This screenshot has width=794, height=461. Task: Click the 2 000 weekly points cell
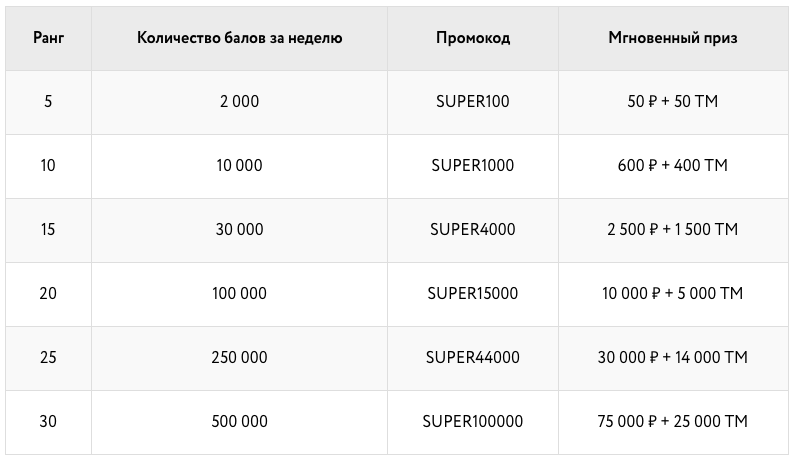point(240,101)
